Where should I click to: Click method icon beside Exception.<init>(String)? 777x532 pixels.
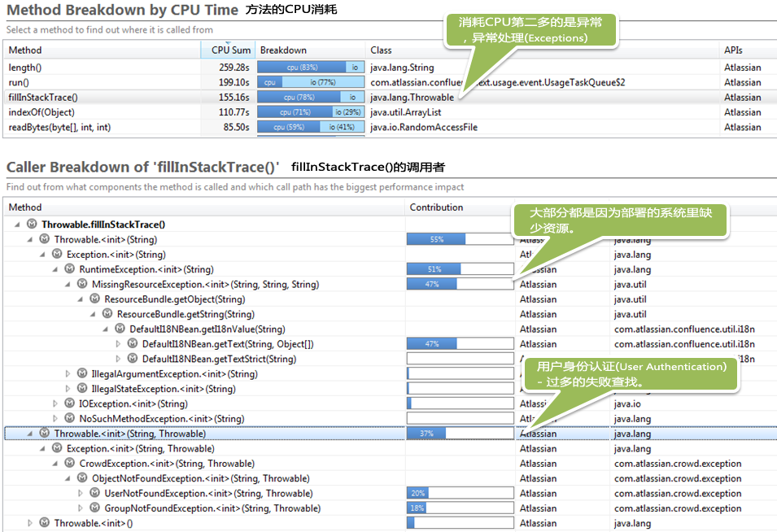57,254
